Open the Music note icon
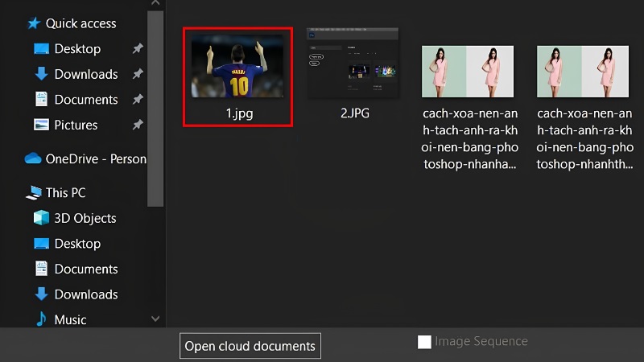Image resolution: width=644 pixels, height=362 pixels. coord(41,319)
